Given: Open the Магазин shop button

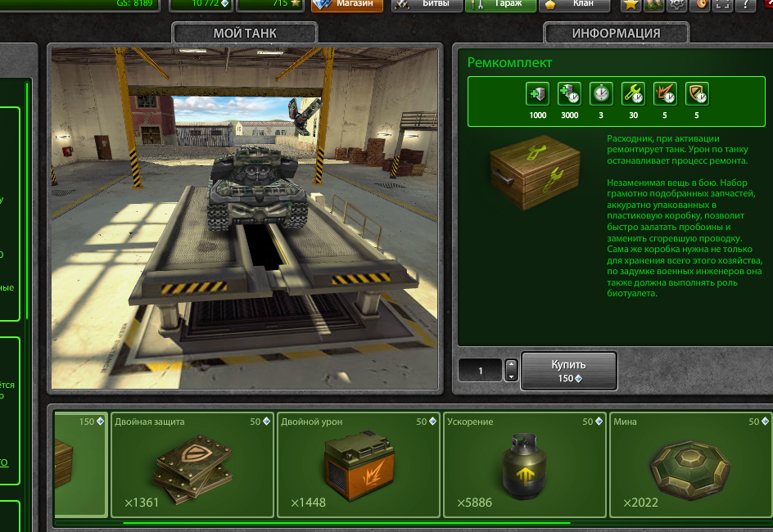Looking at the screenshot, I should [347, 5].
